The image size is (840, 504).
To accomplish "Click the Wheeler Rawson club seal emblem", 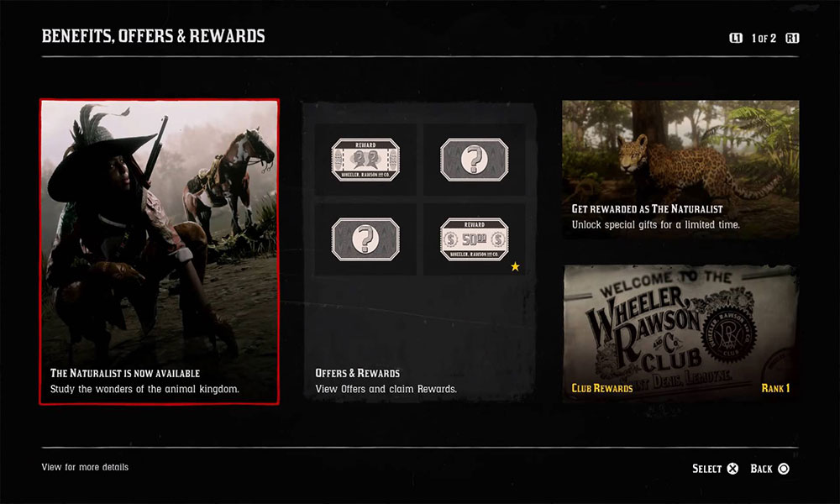I will (x=729, y=335).
